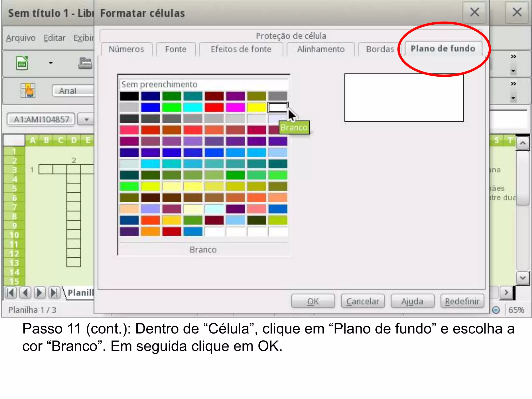The width and height of the screenshot is (532, 399).
Task: Click column D header in spreadsheet
Action: 74,140
